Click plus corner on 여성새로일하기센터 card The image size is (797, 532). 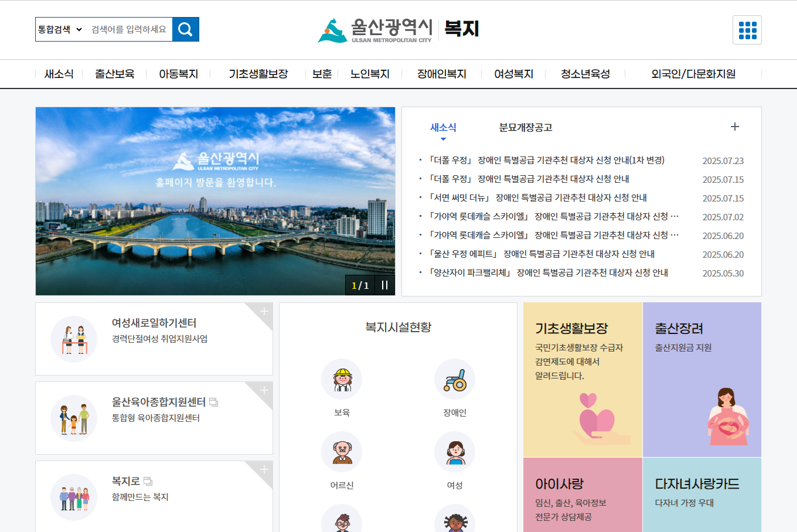click(264, 311)
